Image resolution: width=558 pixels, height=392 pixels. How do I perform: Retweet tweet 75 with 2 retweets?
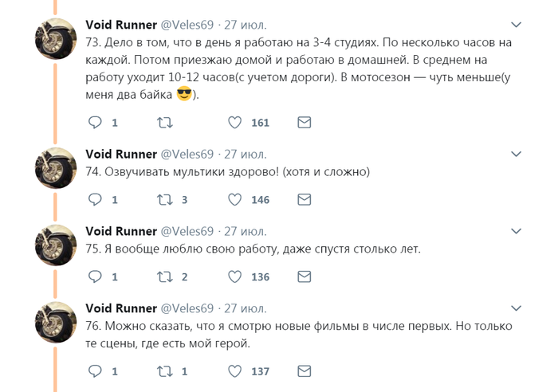point(164,277)
